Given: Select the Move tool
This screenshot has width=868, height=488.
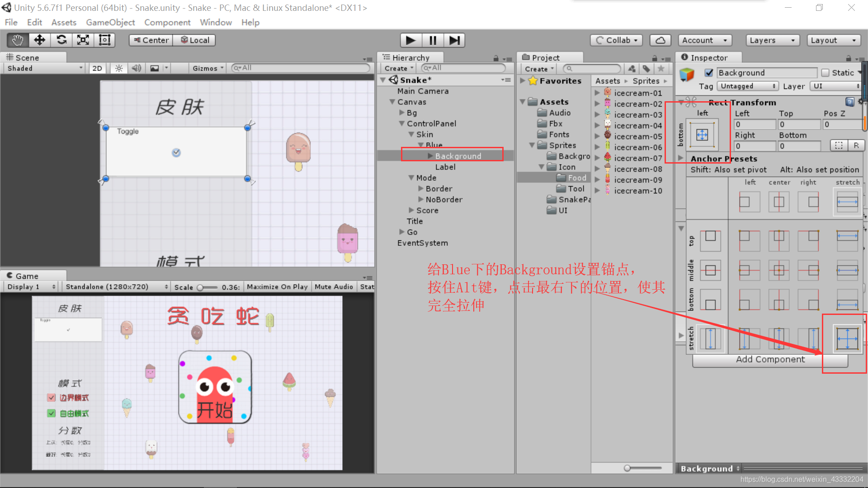Looking at the screenshot, I should [x=40, y=40].
